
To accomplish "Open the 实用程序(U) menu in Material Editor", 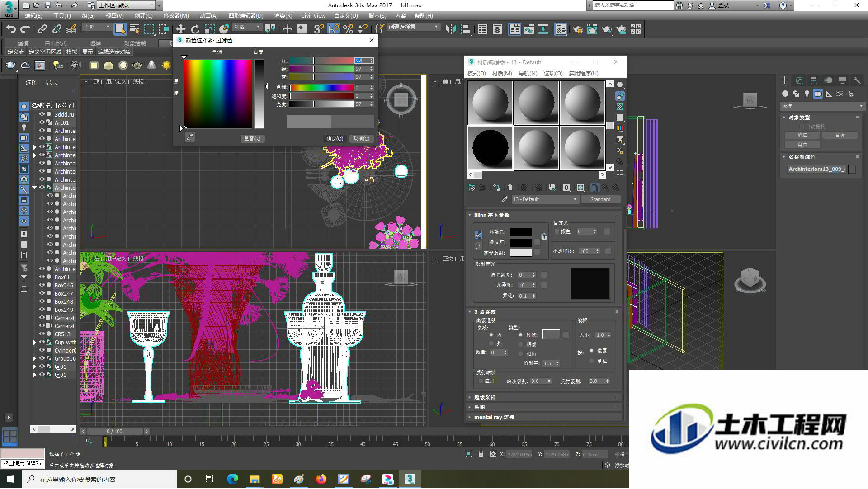I will point(583,74).
